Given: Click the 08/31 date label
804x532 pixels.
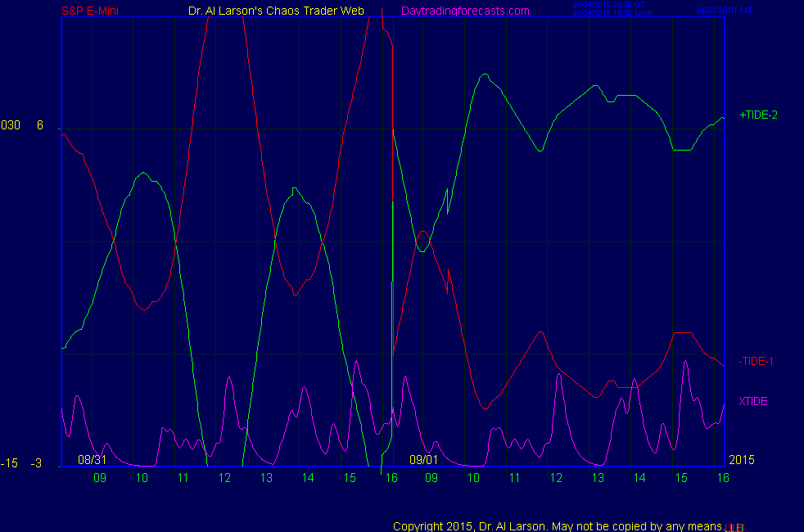Looking at the screenshot, I should coord(93,459).
